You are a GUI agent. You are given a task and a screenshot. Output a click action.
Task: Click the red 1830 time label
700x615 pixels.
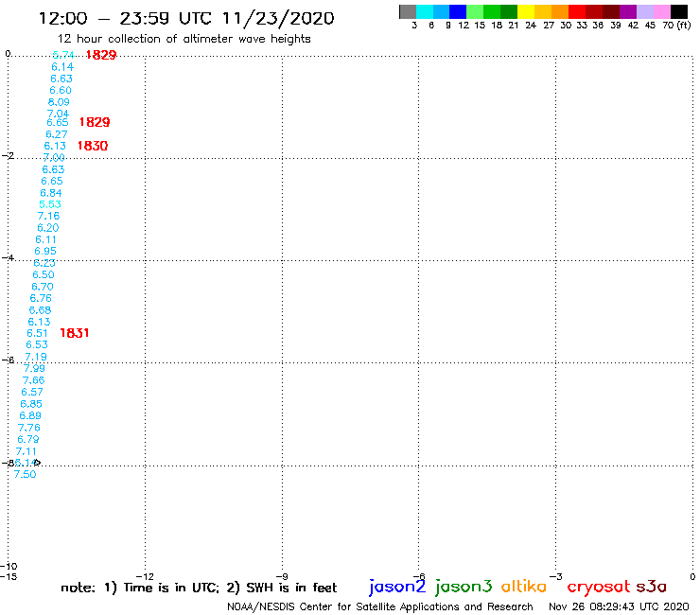pyautogui.click(x=93, y=146)
